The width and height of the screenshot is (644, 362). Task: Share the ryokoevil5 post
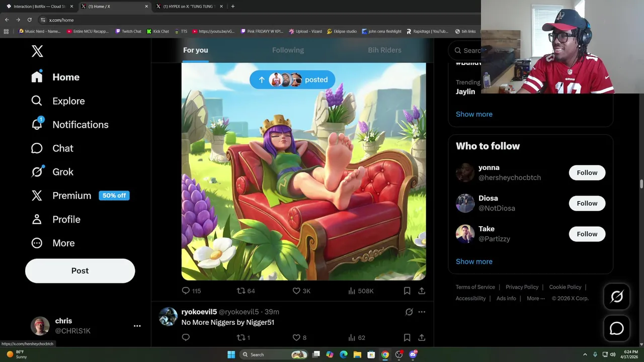pos(422,337)
